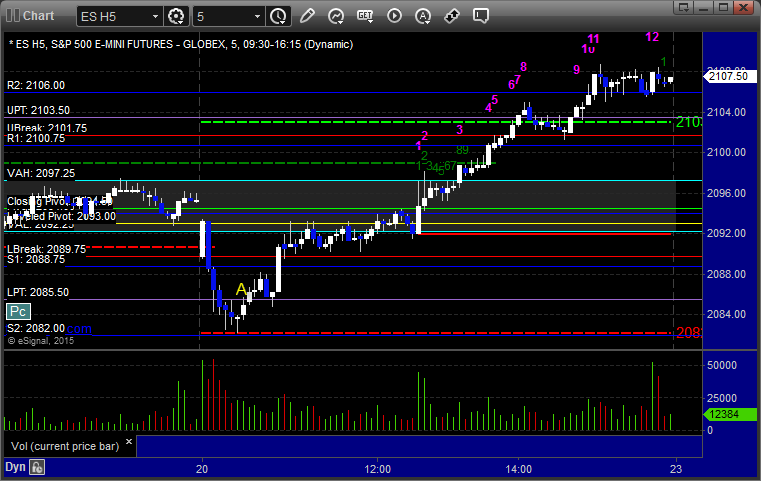This screenshot has width=761, height=481.
Task: Click the magenta count number 12
Action: click(652, 36)
